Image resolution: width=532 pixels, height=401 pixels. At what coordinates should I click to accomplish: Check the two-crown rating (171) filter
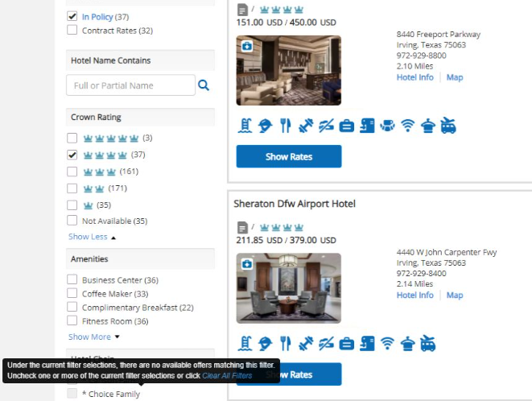pos(72,188)
